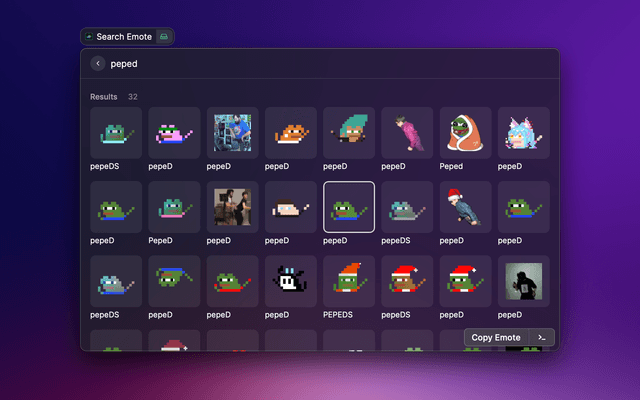Choose the teal-haired pepeD emote
The height and width of the screenshot is (400, 640).
[x=349, y=133]
